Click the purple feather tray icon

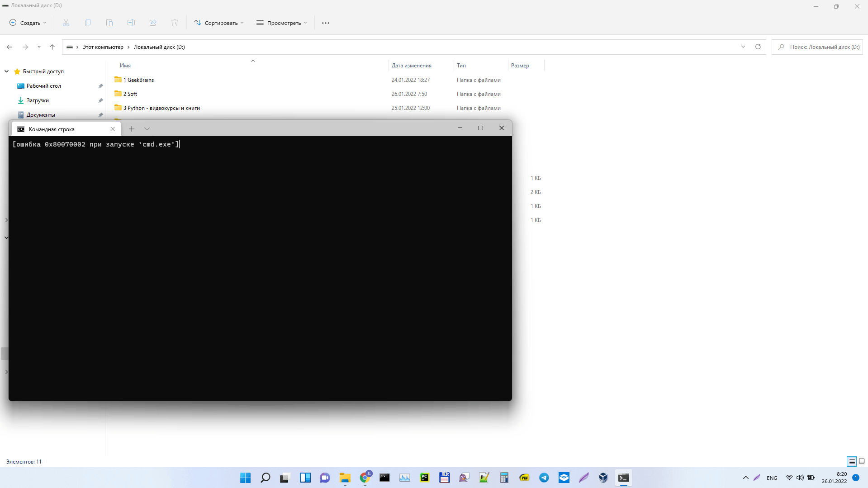(757, 478)
